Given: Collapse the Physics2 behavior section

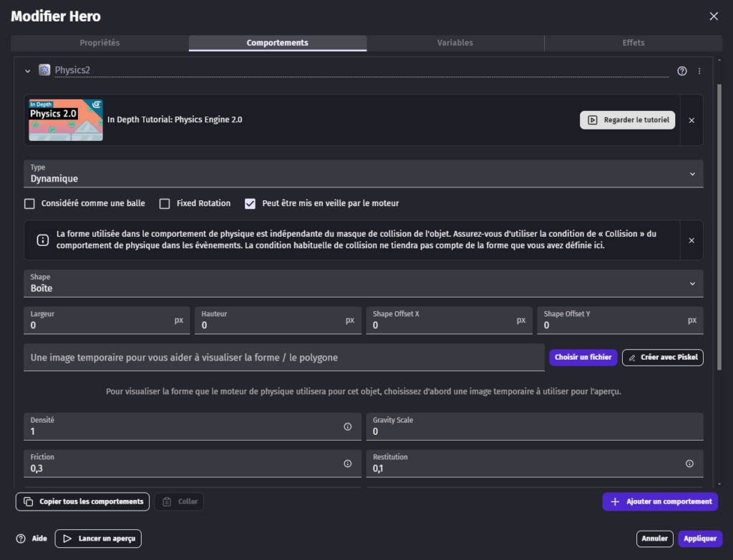Looking at the screenshot, I should coord(28,71).
